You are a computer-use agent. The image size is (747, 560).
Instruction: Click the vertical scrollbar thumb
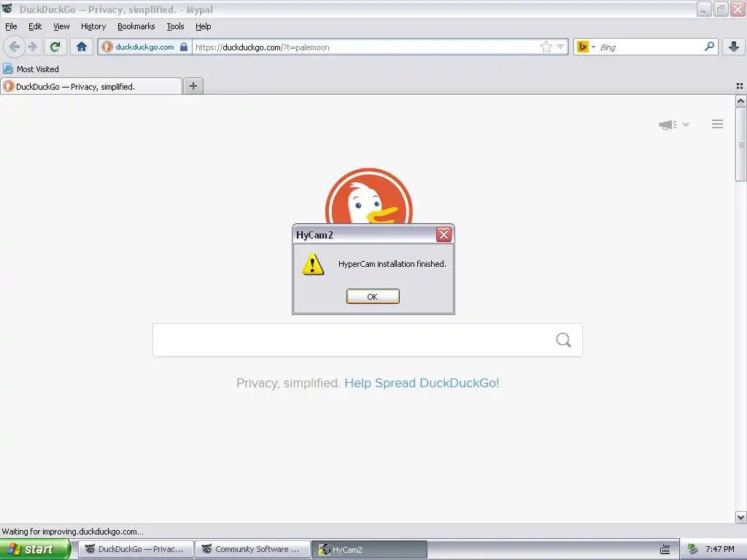coord(740,144)
